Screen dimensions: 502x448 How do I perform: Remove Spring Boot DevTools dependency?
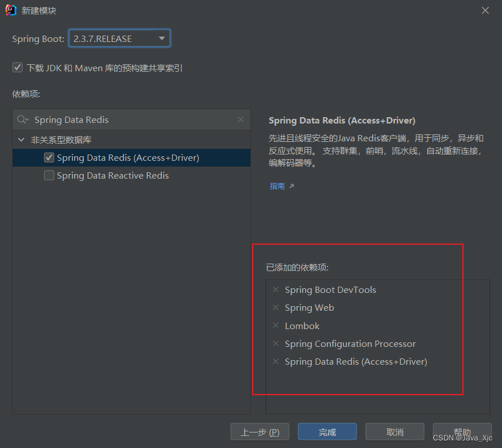point(275,289)
